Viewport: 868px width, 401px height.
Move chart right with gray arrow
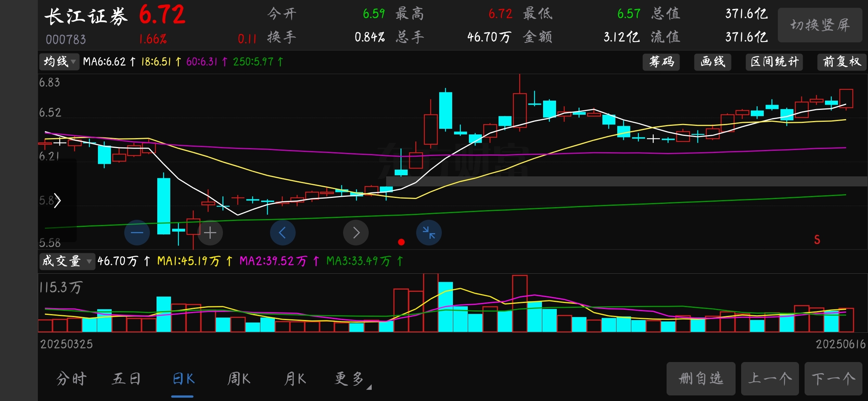coord(356,233)
